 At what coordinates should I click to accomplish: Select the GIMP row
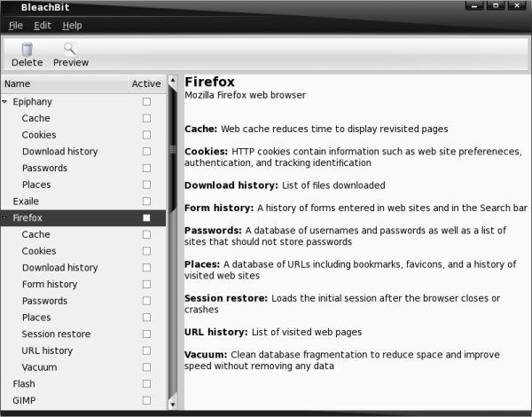pos(83,400)
